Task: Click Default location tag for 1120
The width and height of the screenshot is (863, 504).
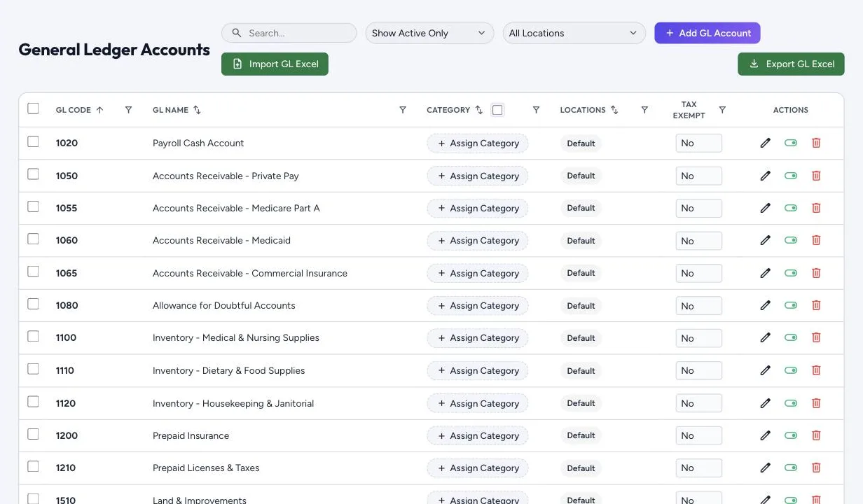Action: coord(581,403)
